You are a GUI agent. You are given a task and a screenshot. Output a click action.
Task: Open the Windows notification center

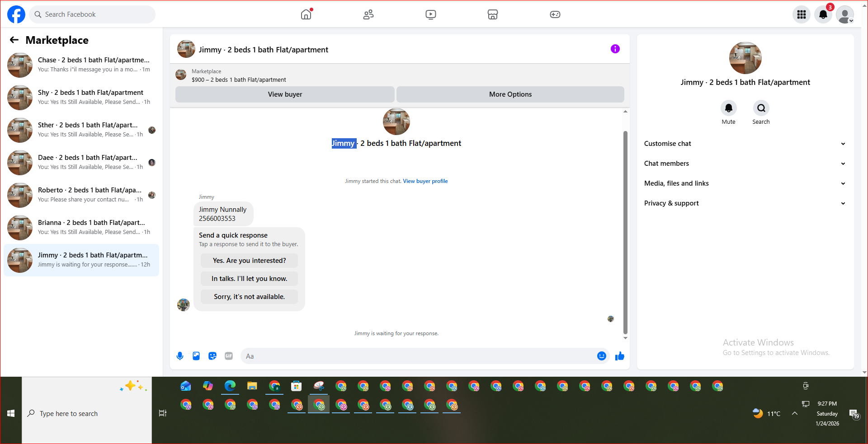coord(854,414)
